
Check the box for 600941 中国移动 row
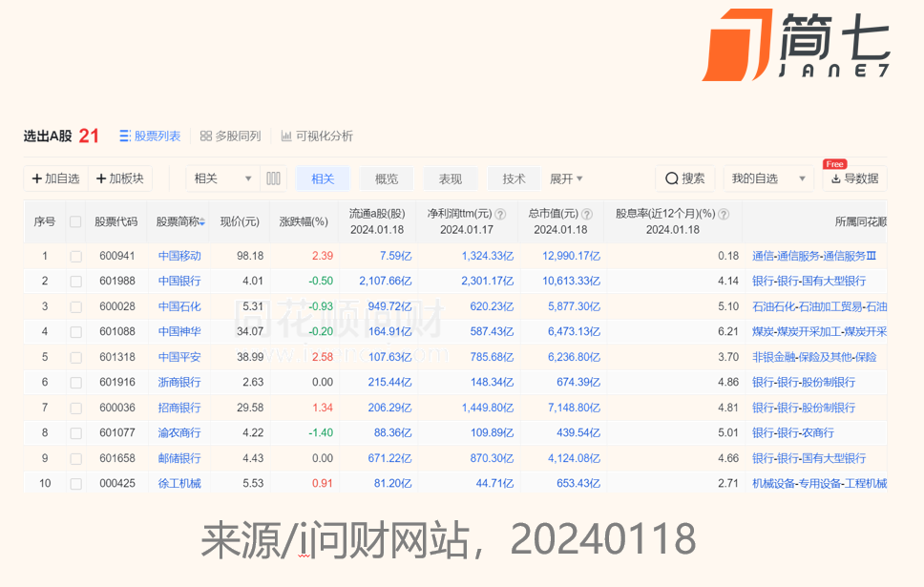(76, 257)
